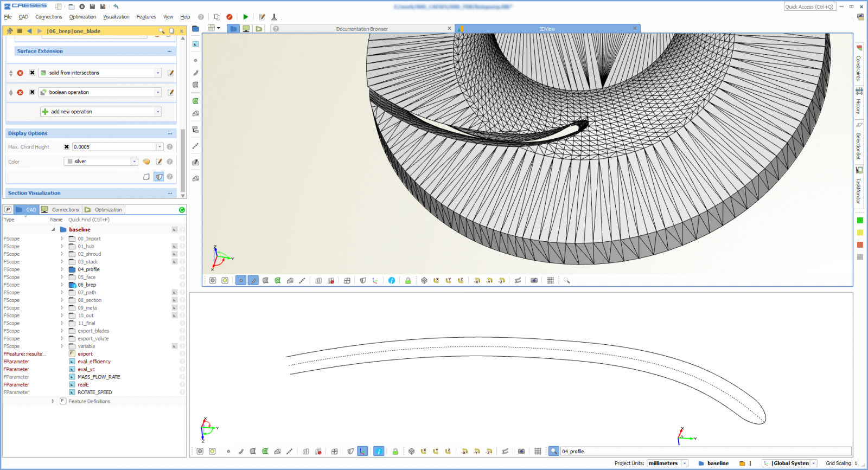
Task: Click the blue info icon in the 3DView toolbar
Action: pos(392,280)
